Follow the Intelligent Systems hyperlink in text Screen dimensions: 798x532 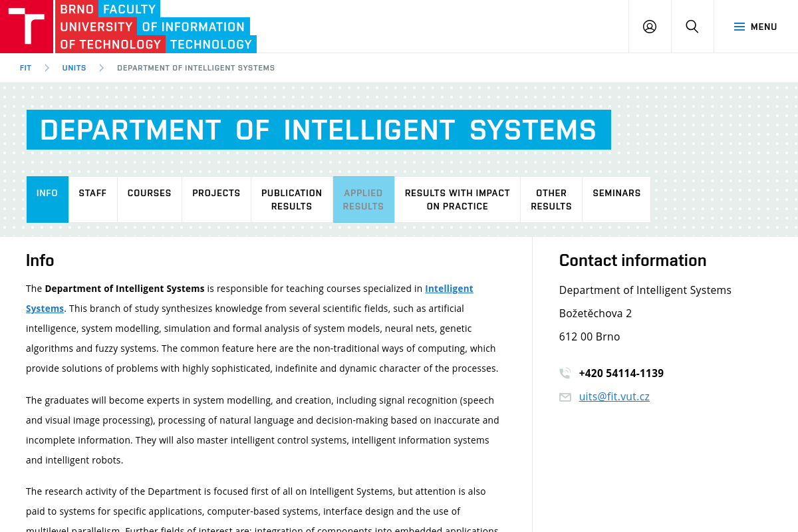coord(449,289)
